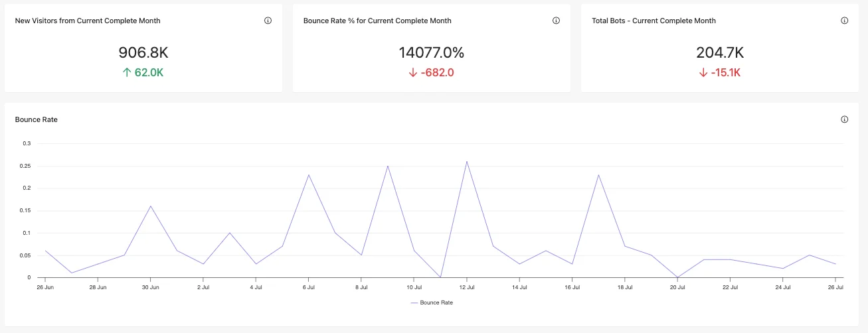The width and height of the screenshot is (868, 333).
Task: Click the '26 Jun' x-axis label
Action: [x=45, y=288]
